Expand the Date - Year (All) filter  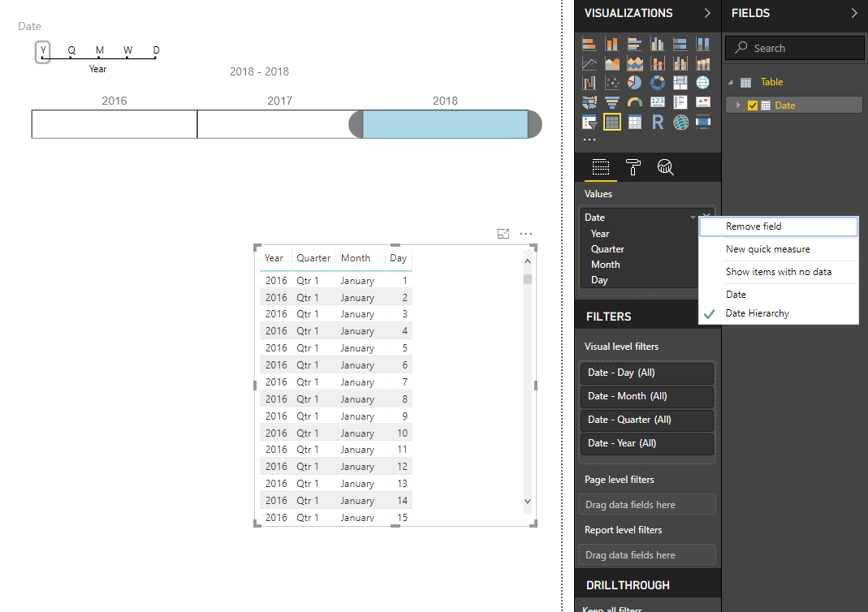[x=646, y=443]
